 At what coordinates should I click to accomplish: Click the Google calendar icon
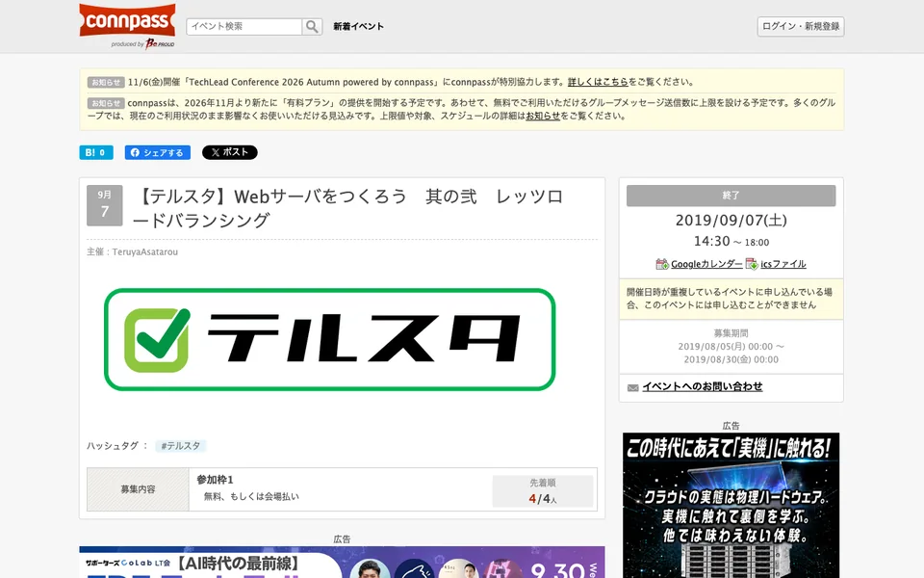[x=662, y=264]
